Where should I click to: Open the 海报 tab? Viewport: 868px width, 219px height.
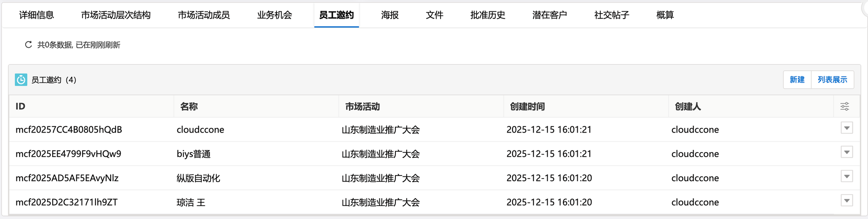tap(390, 15)
